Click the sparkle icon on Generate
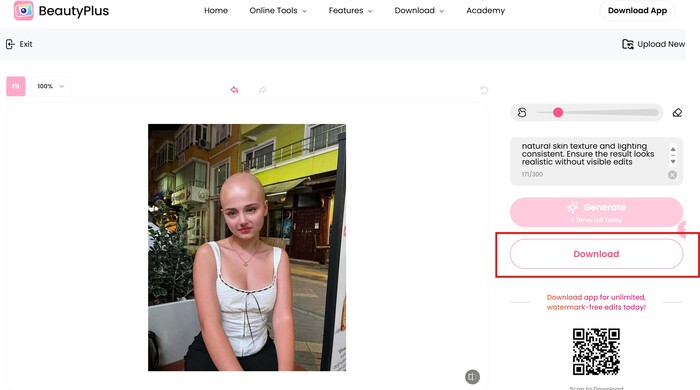This screenshot has height=390, width=700. pyautogui.click(x=572, y=207)
